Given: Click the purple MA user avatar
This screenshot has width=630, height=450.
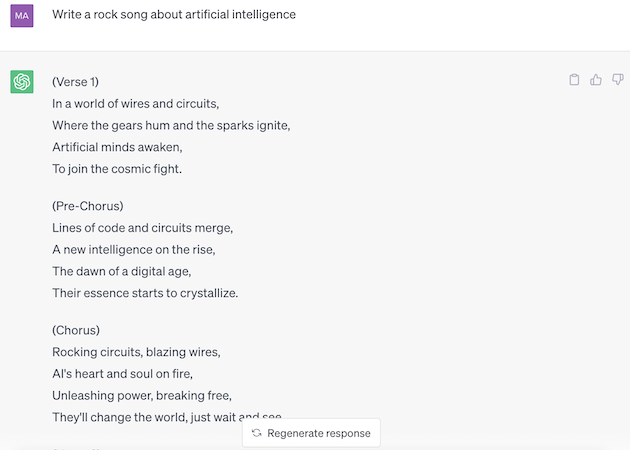Looking at the screenshot, I should coord(22,16).
